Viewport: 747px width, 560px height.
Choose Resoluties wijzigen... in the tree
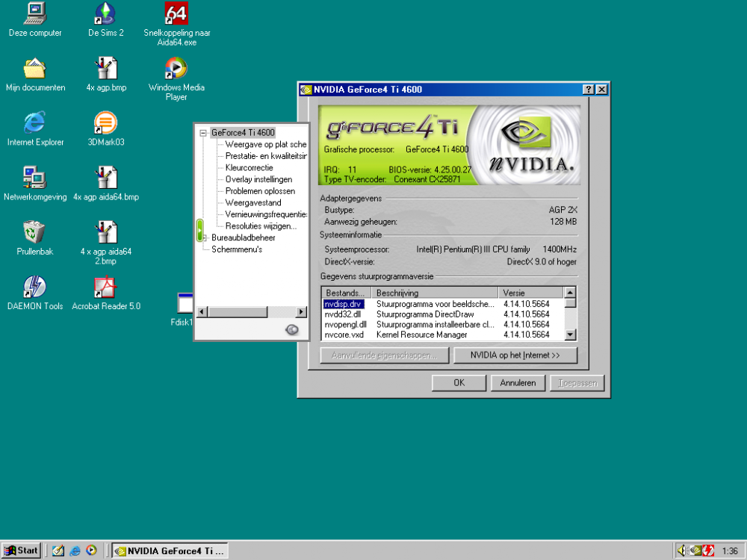click(x=261, y=225)
